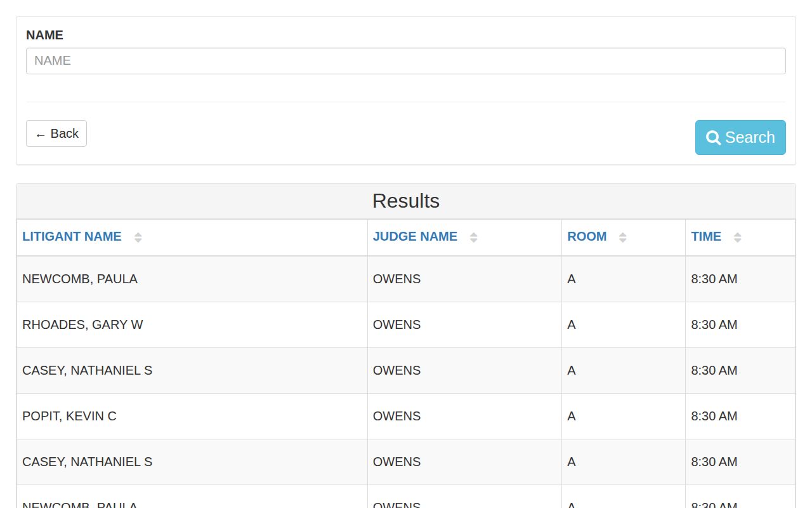
Task: Click room A in the RHOADES, GARY W row
Action: 572,324
